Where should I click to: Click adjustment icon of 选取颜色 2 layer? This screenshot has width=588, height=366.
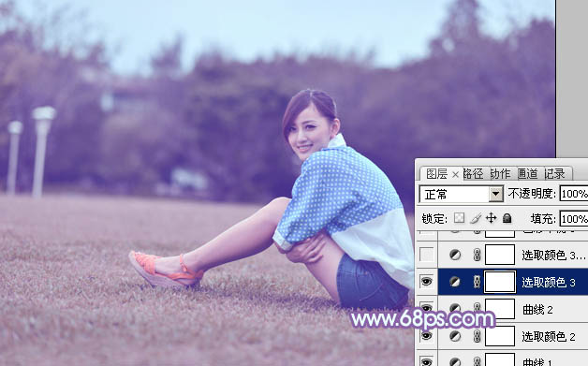point(455,336)
